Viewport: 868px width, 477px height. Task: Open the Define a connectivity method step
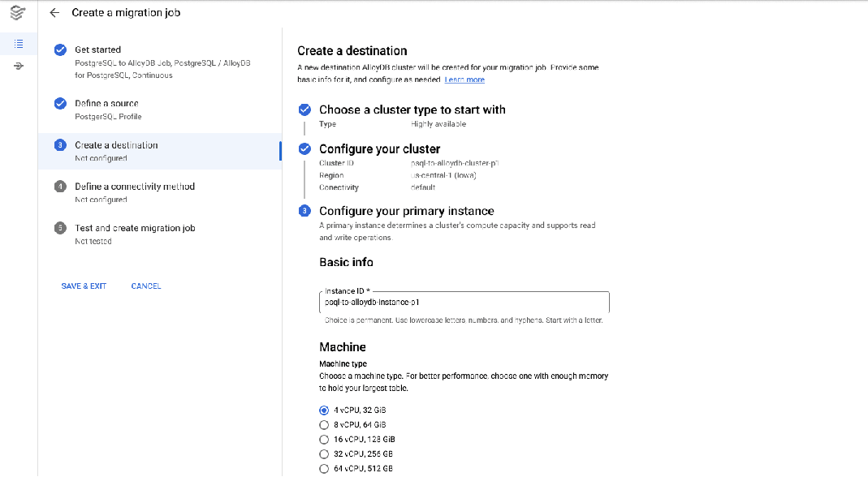(133, 186)
